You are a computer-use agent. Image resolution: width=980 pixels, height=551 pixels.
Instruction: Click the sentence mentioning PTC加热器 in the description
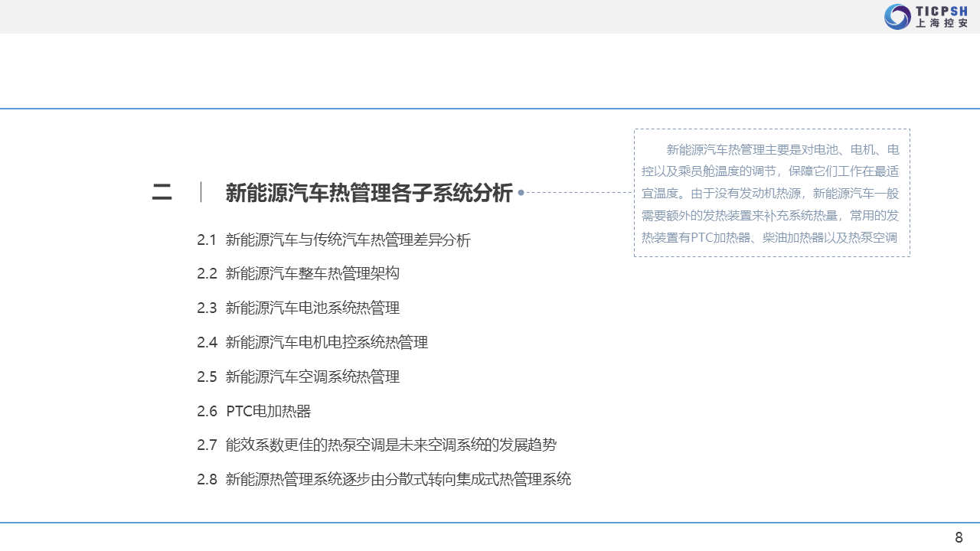point(769,237)
